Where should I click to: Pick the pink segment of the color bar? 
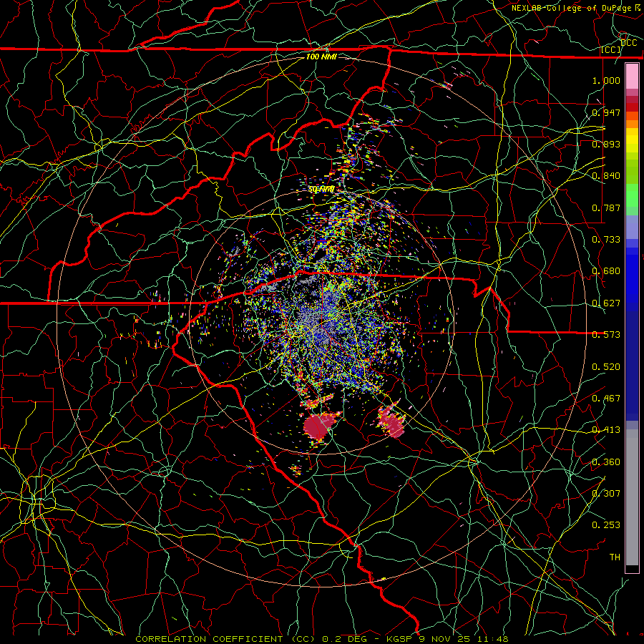(632, 77)
